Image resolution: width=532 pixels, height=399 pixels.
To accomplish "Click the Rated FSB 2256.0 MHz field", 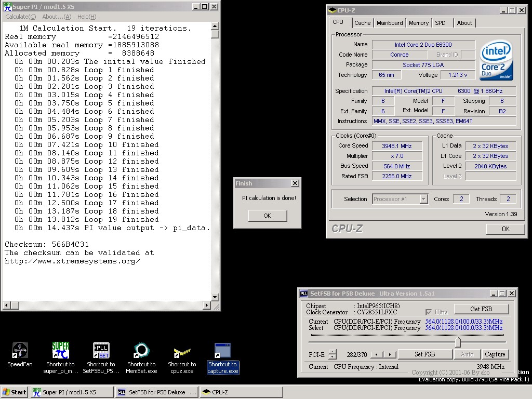I will tap(397, 177).
